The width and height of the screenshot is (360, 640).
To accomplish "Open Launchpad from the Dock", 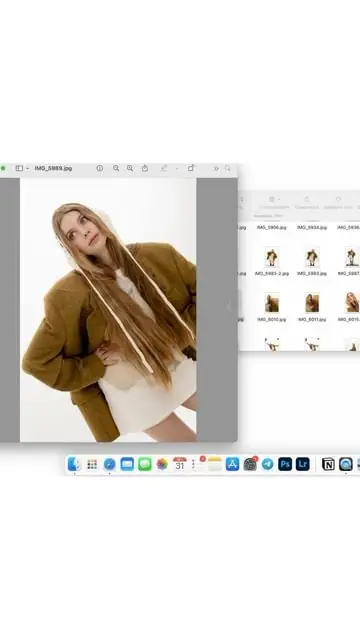I will [92, 464].
